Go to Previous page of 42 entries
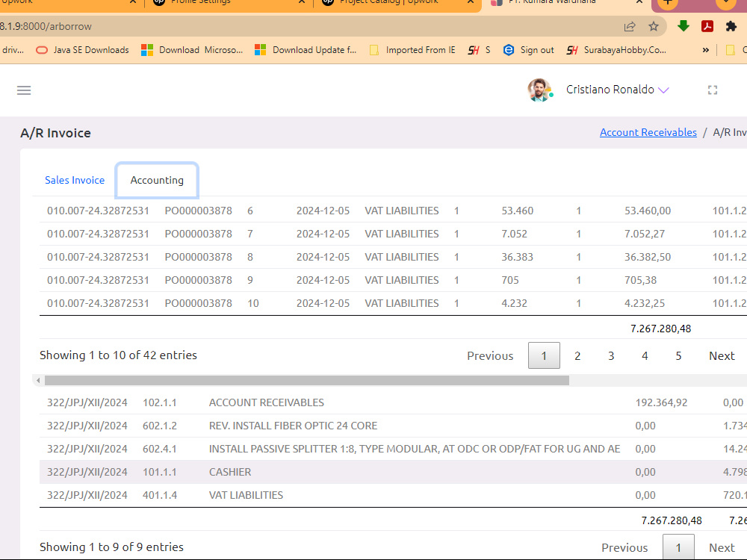Viewport: 747px width, 560px height. tap(490, 355)
